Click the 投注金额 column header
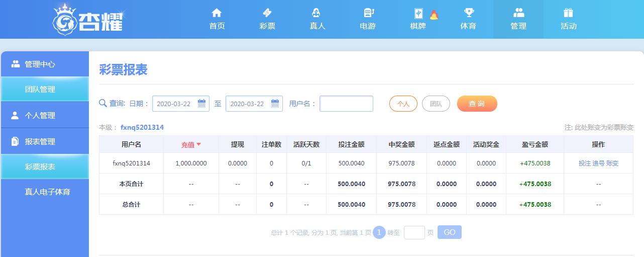The image size is (644, 257). click(x=352, y=144)
